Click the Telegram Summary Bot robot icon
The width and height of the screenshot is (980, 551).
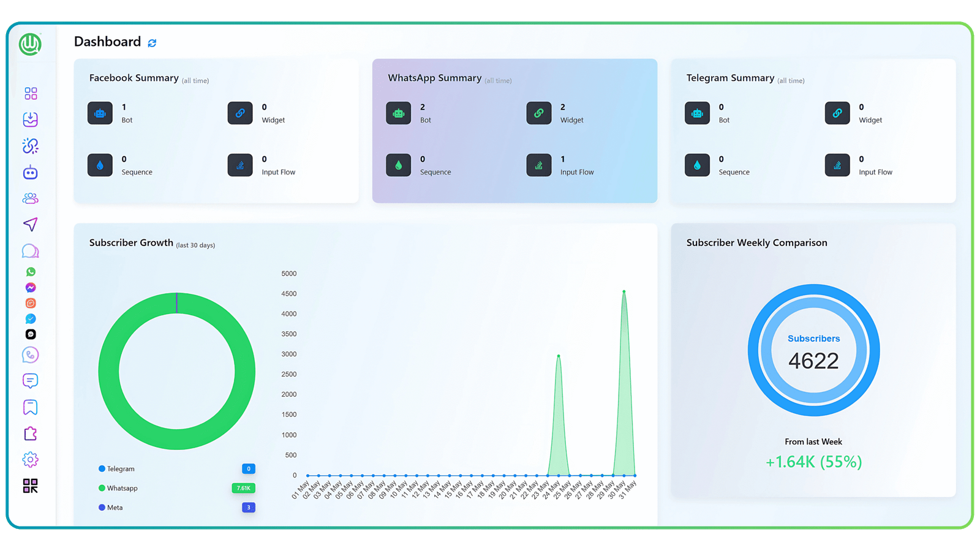tap(697, 113)
